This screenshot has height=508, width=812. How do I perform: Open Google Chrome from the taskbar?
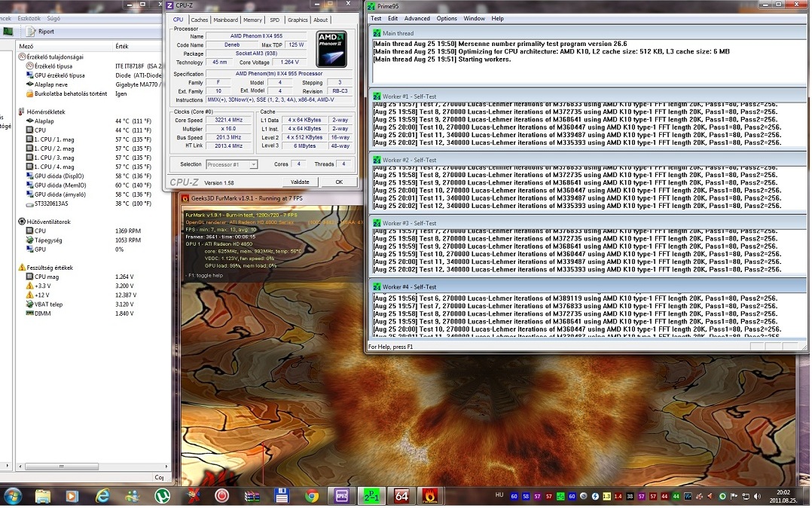click(x=312, y=496)
